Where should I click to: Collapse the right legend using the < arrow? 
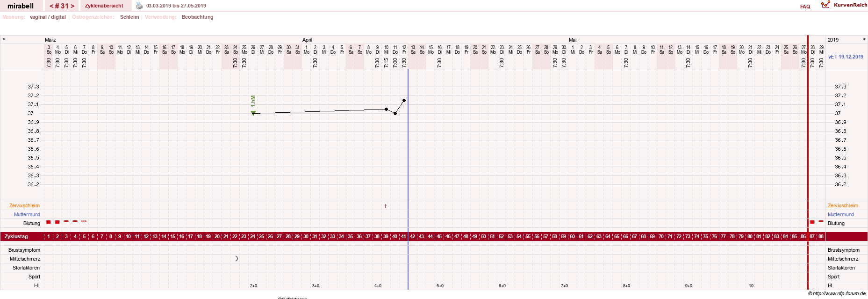(864, 39)
